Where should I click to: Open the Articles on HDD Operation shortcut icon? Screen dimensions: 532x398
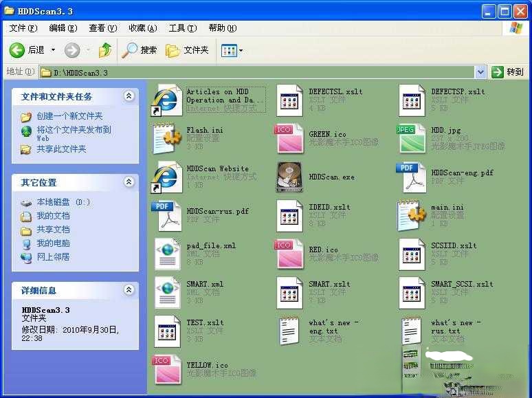[166, 100]
